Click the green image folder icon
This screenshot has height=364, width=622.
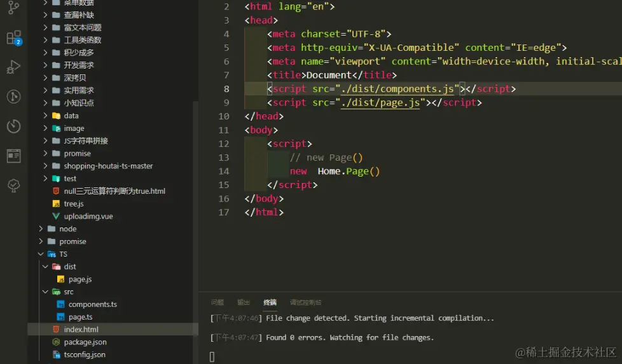point(57,128)
